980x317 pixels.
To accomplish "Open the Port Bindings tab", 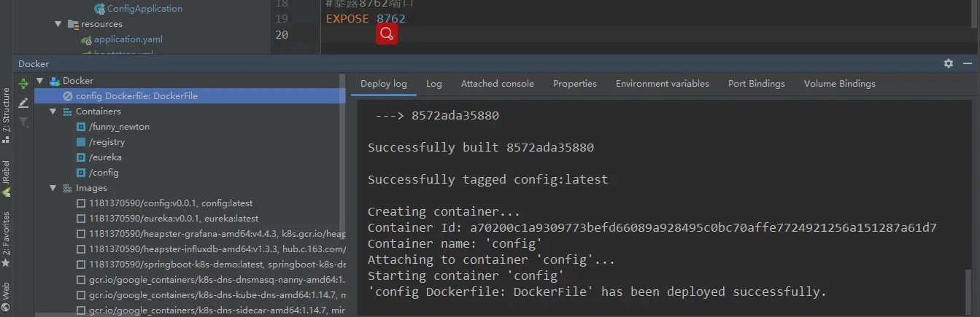I will point(756,84).
